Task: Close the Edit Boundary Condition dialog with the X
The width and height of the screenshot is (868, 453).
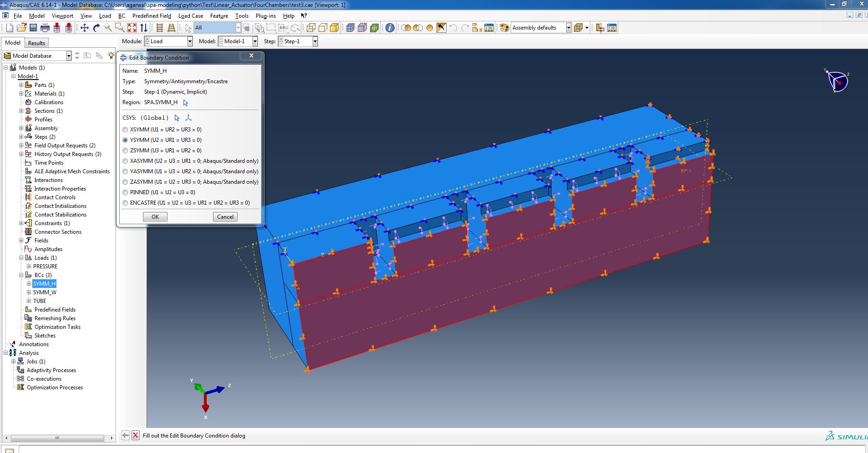Action: tap(251, 55)
